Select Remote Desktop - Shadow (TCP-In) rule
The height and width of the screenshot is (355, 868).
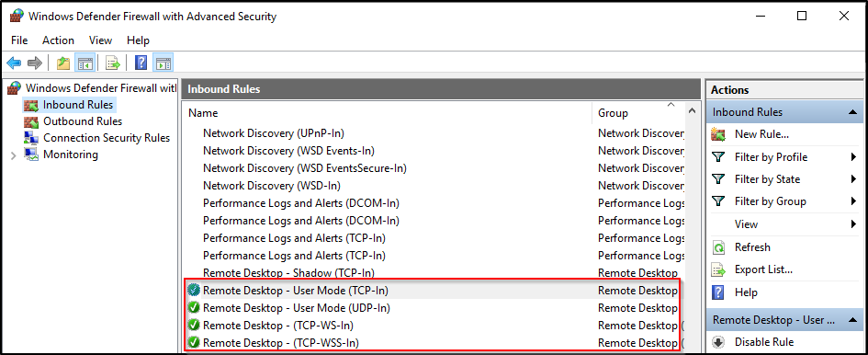click(288, 273)
